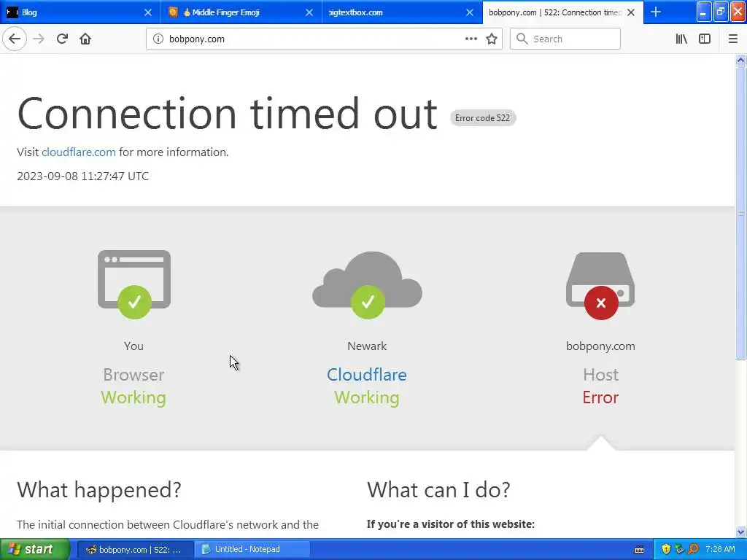
Task: Click the forward arrow navigation button
Action: point(39,39)
